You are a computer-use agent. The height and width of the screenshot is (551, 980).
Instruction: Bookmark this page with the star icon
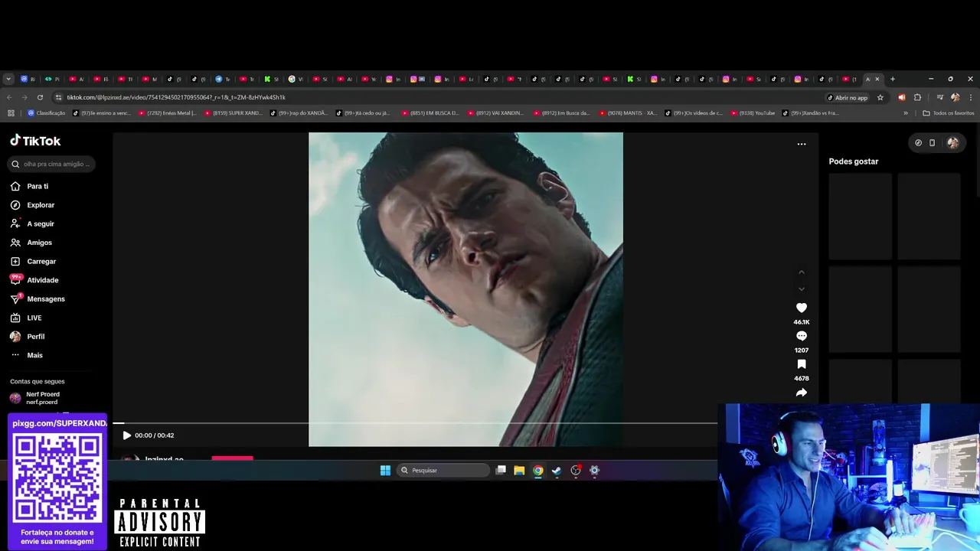tap(880, 97)
